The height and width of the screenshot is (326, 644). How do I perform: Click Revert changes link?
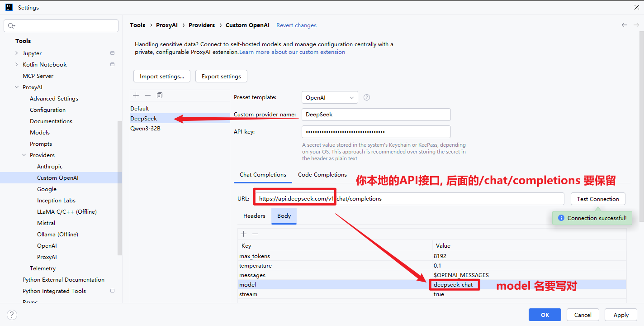pos(296,25)
